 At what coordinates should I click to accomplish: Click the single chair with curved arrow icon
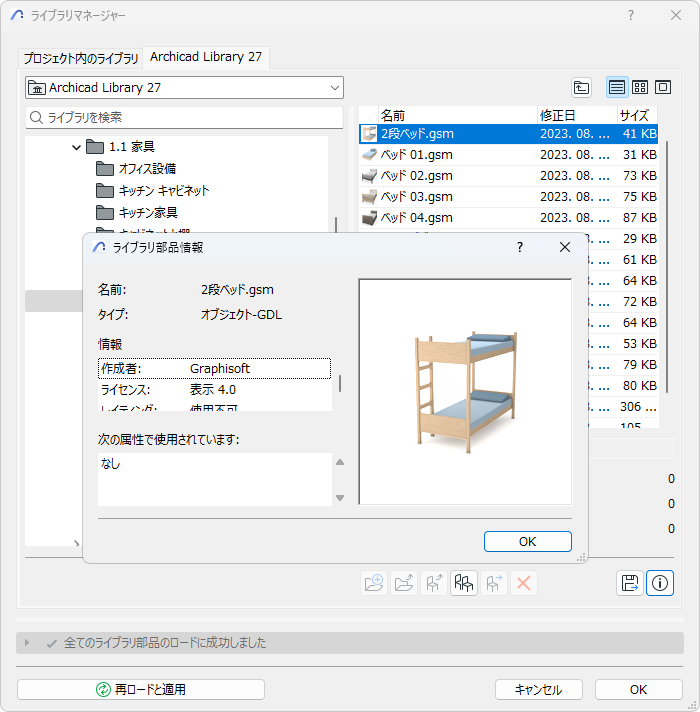pyautogui.click(x=434, y=583)
